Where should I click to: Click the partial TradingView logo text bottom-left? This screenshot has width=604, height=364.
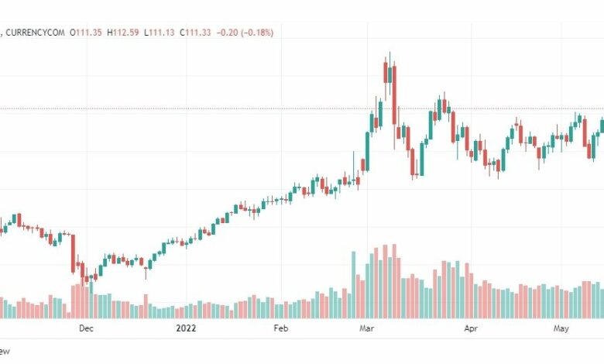[x=5, y=351]
